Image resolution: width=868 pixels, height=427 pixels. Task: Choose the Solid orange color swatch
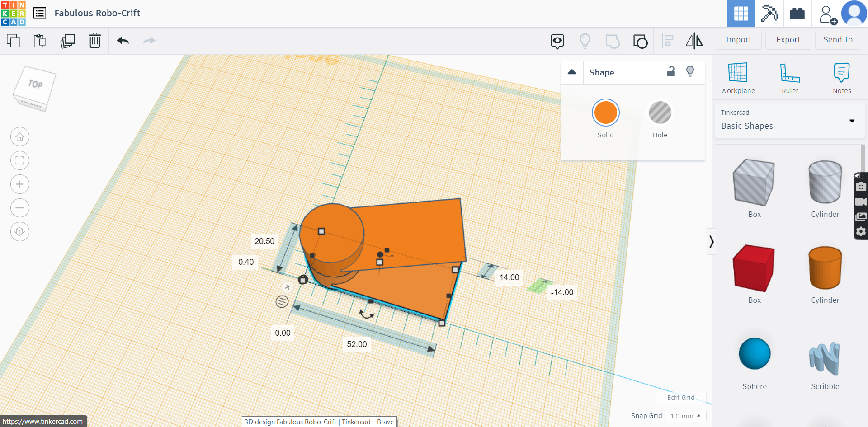pos(606,113)
